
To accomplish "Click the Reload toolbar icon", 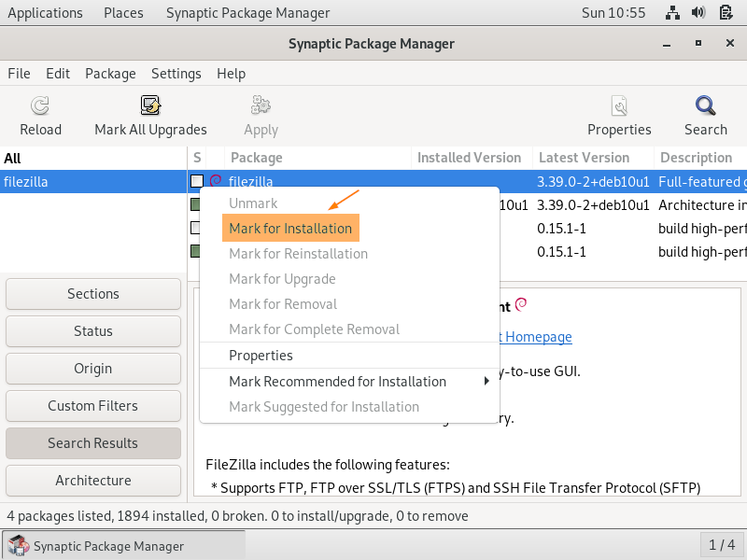I will tap(40, 105).
